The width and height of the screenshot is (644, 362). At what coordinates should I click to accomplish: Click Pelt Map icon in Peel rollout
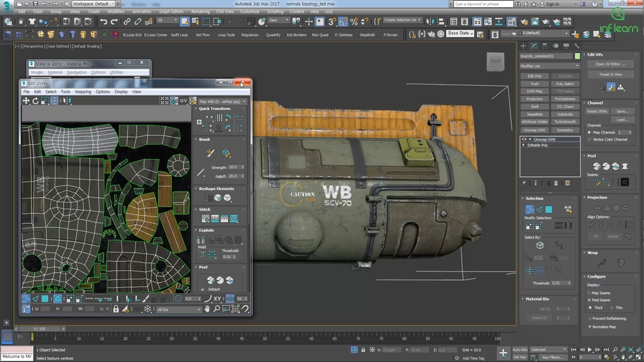click(625, 166)
